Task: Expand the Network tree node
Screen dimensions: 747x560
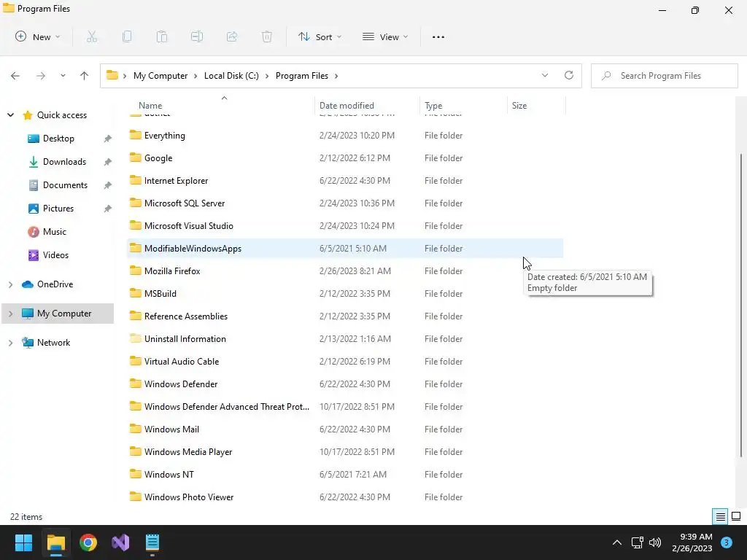Action: pyautogui.click(x=10, y=343)
